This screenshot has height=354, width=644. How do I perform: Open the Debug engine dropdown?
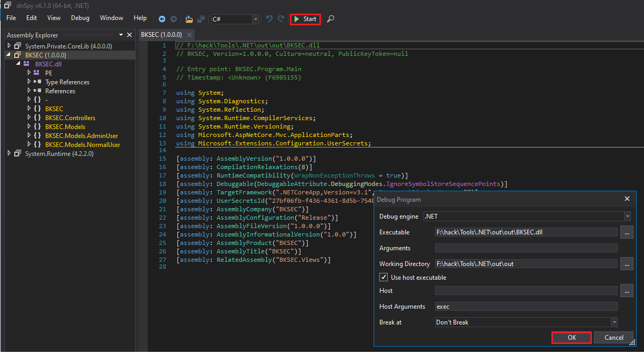527,217
